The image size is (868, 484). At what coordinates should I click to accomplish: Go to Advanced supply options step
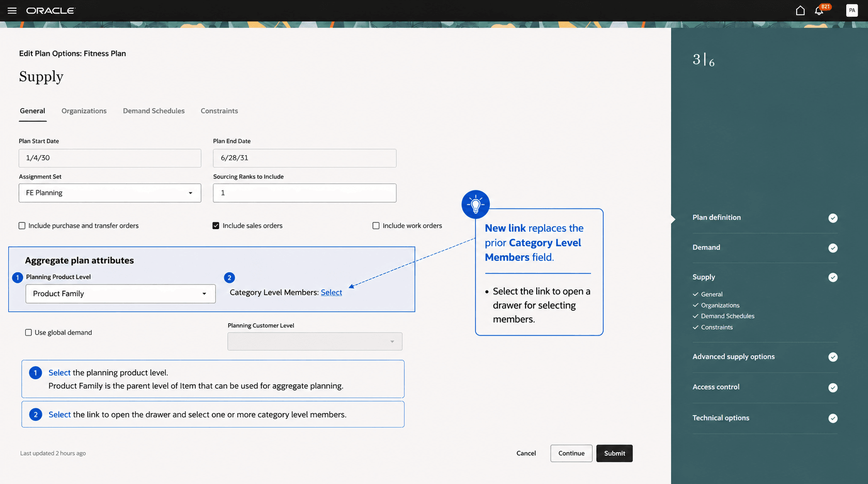point(734,357)
